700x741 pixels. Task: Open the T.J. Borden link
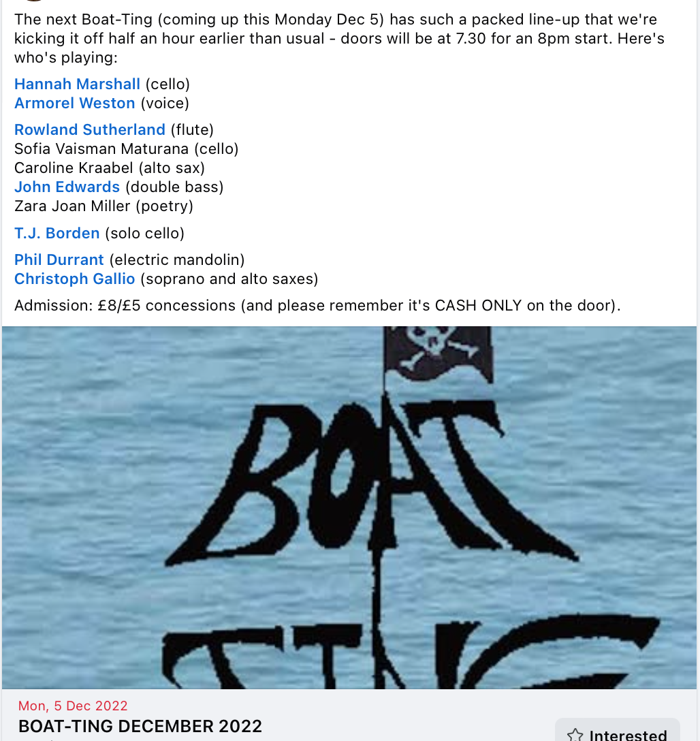click(x=57, y=233)
